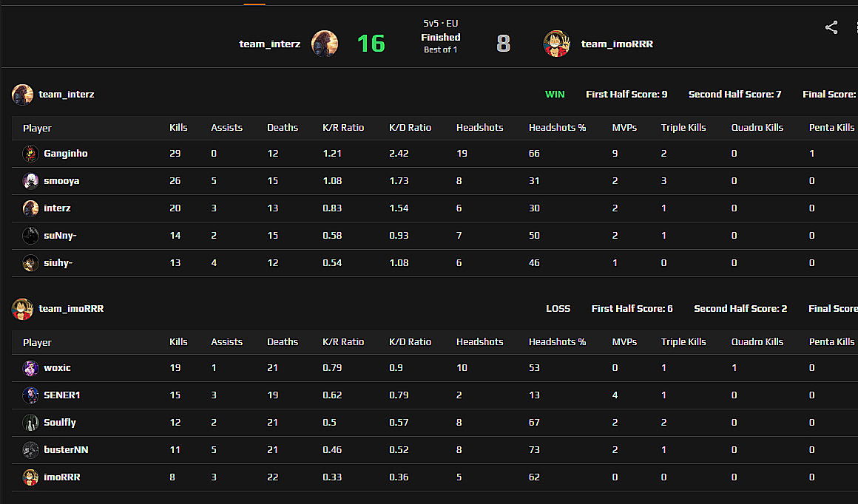This screenshot has height=504, width=858.
Task: Select Ganginho's player avatar
Action: click(x=30, y=153)
